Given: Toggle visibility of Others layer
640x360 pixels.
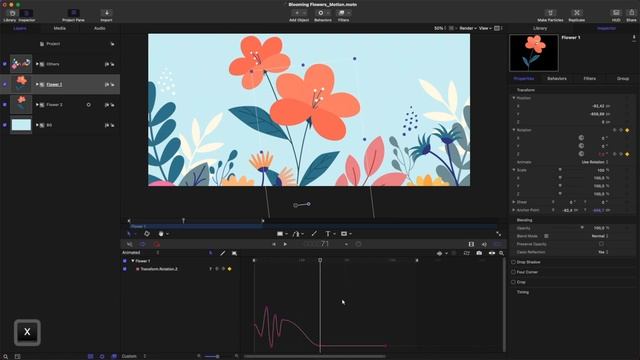Looking at the screenshot, I should coord(4,64).
